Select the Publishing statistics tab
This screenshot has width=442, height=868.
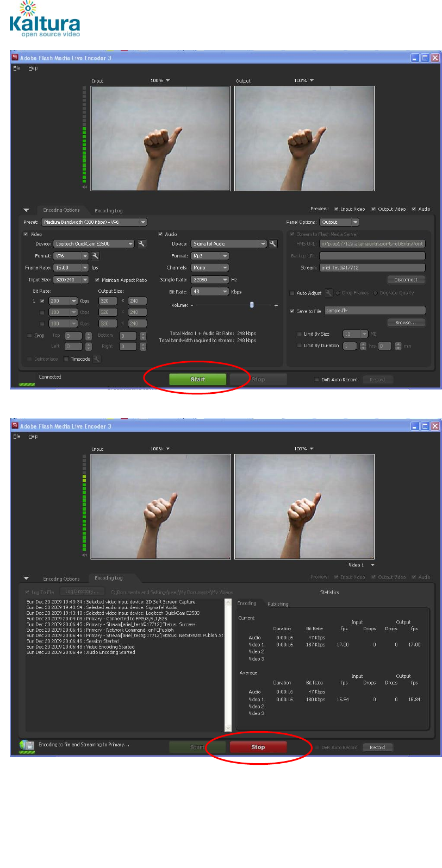pyautogui.click(x=278, y=604)
